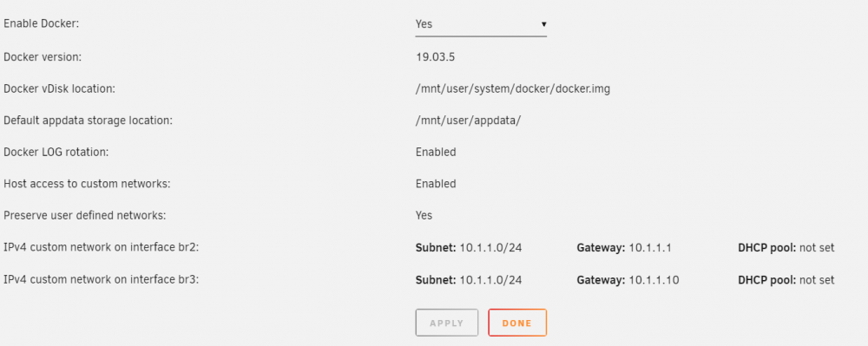Click the Preserve user defined networks Yes value
Image resolution: width=868 pixels, height=346 pixels.
424,216
